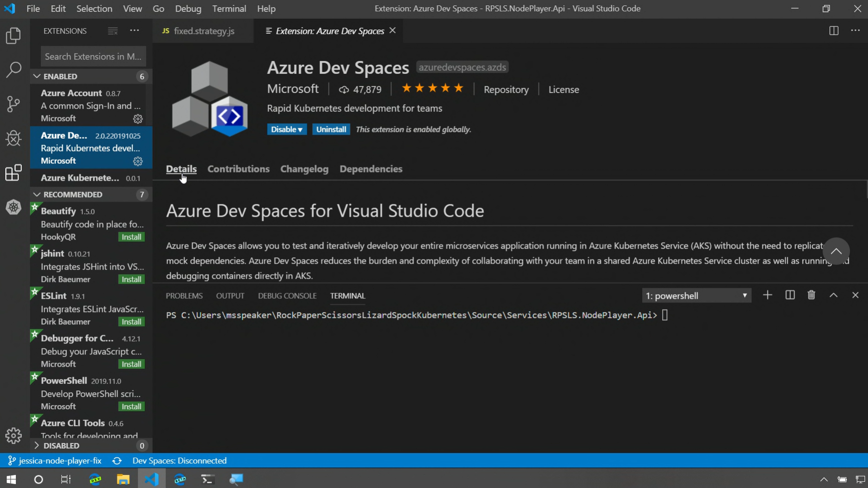Open the manage gear for Azure Account
Viewport: 868px width, 488px height.
coord(138,119)
